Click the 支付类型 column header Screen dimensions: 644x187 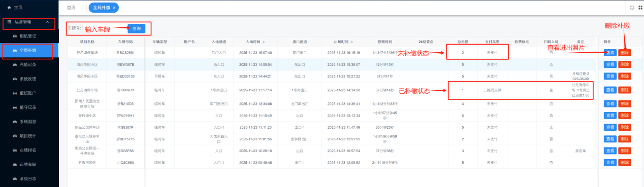pos(492,42)
